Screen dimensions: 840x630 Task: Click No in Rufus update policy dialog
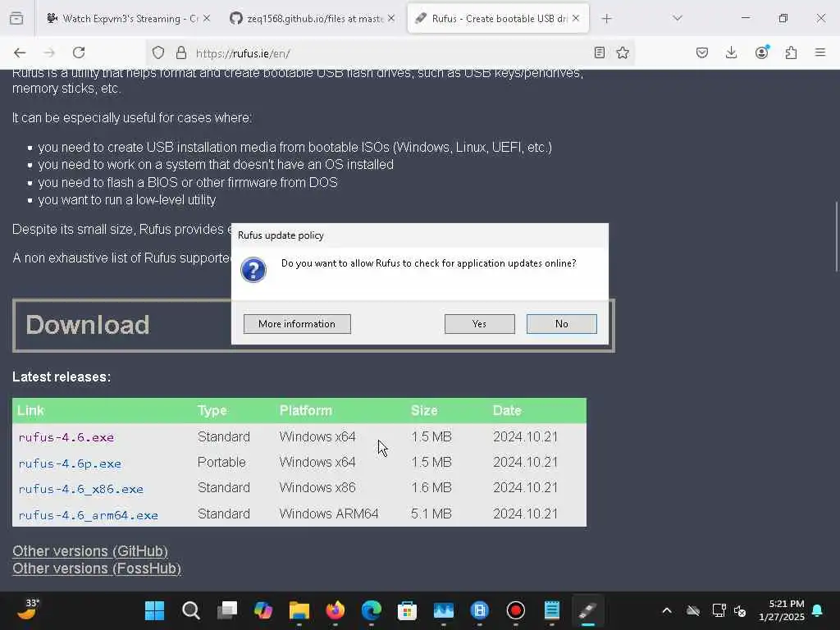click(x=561, y=323)
